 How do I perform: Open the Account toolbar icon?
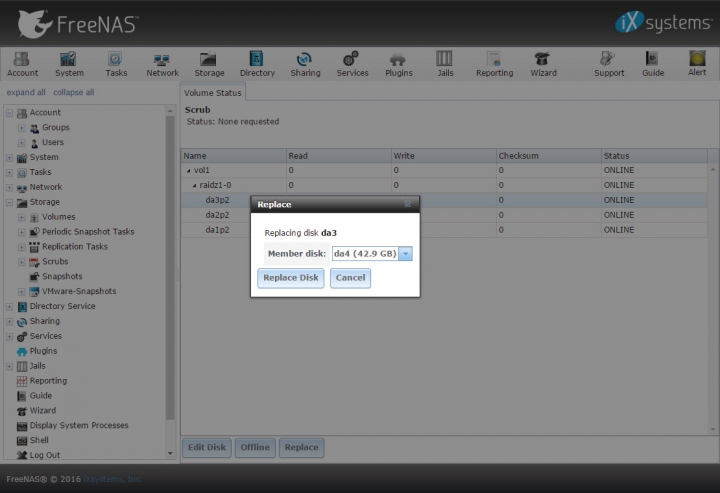22,64
